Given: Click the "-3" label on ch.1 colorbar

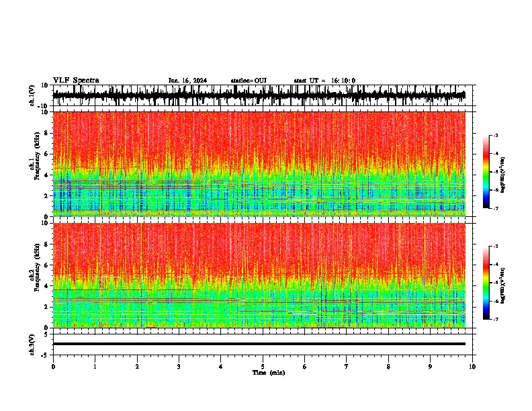Looking at the screenshot, I should (495, 135).
